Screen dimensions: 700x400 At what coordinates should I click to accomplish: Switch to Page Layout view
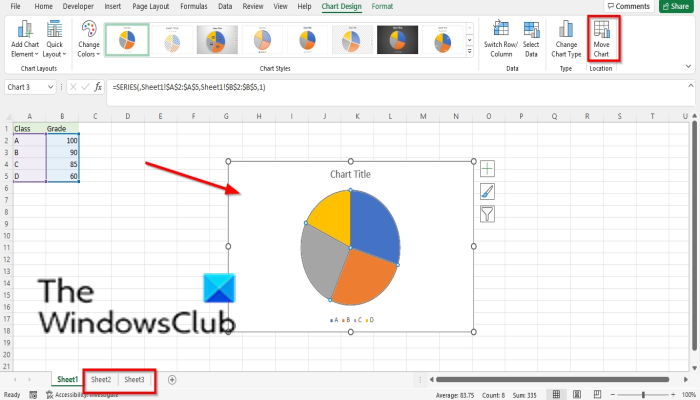[577, 395]
